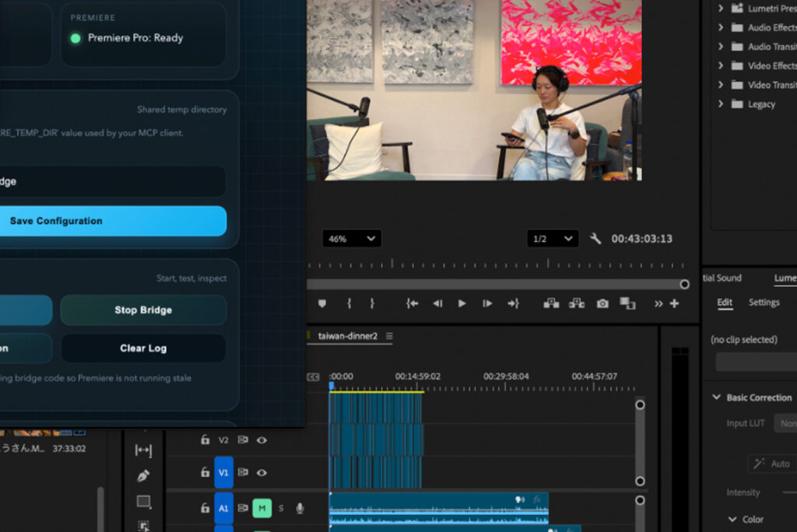Toggle V2 track output eye icon

coord(262,440)
